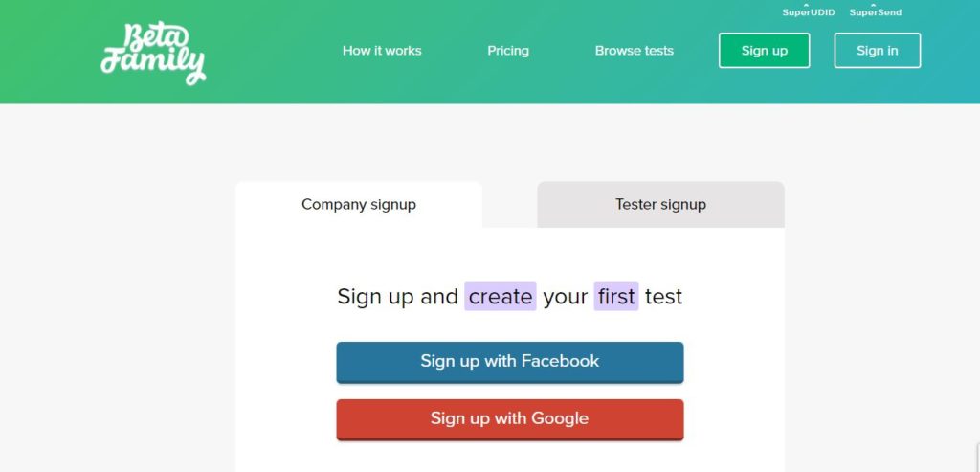Click "Sign up and" heading text
Image resolution: width=980 pixels, height=472 pixels.
point(397,297)
